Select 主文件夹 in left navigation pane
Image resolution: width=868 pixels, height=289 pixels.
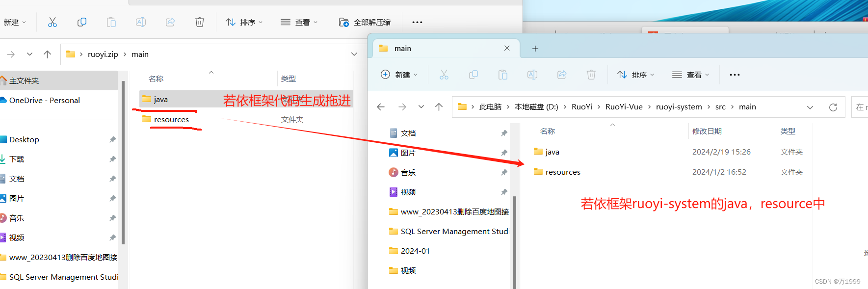point(58,80)
